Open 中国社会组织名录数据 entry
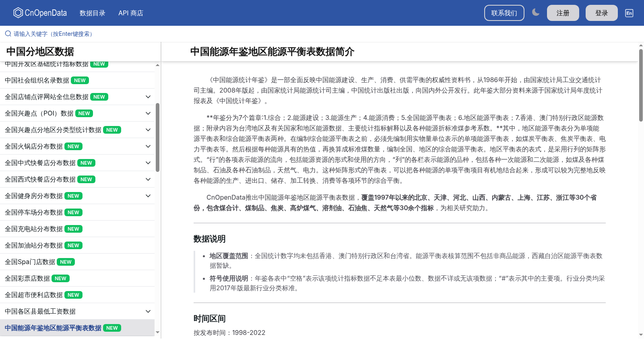Viewport: 644px width, 345px height. tap(77, 80)
